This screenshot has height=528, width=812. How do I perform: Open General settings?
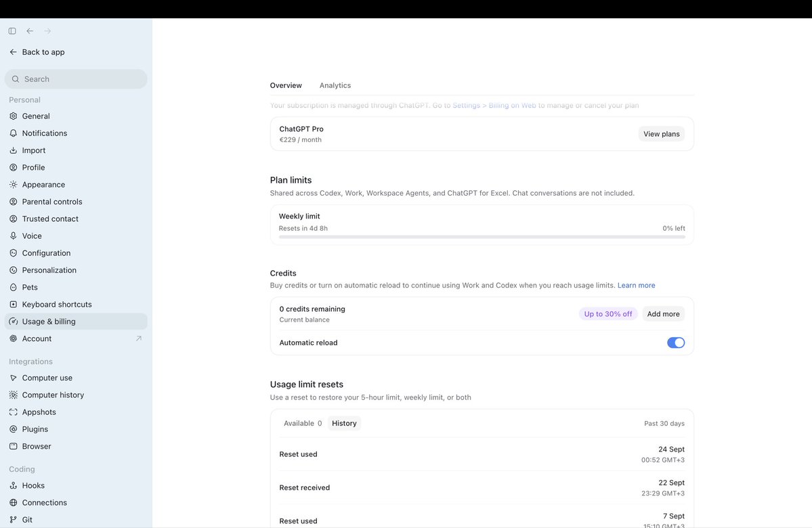tap(76, 116)
